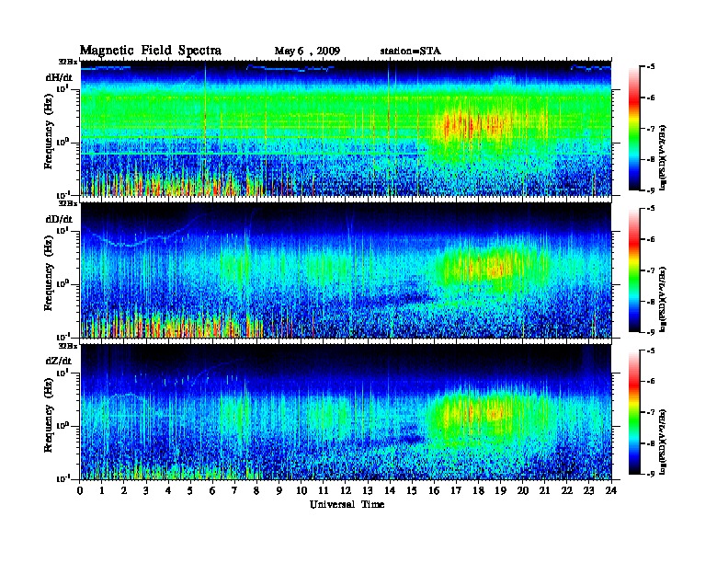Click hour "2" on the Universal Time axis
This screenshot has height=563, width=728.
click(124, 490)
